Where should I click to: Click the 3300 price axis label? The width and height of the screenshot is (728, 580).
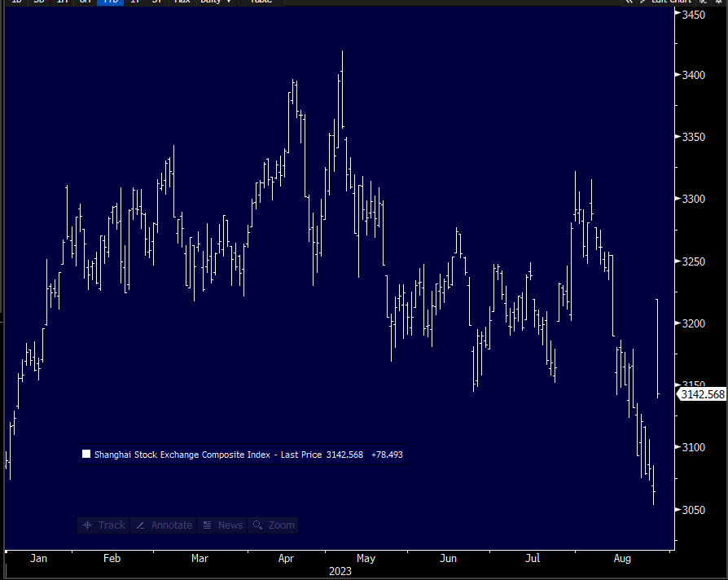(x=693, y=199)
